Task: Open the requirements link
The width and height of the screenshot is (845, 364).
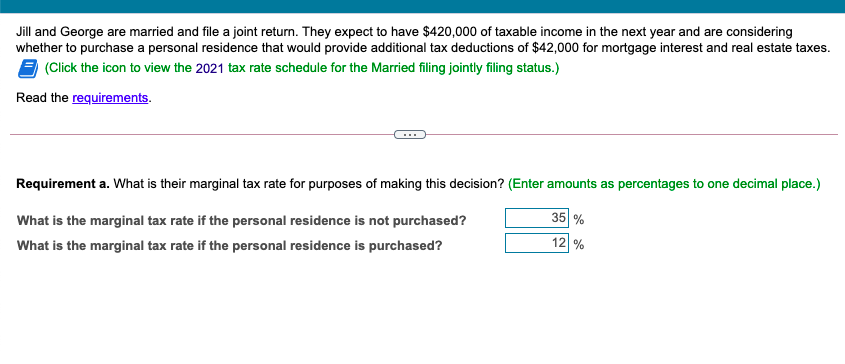Action: pos(110,98)
